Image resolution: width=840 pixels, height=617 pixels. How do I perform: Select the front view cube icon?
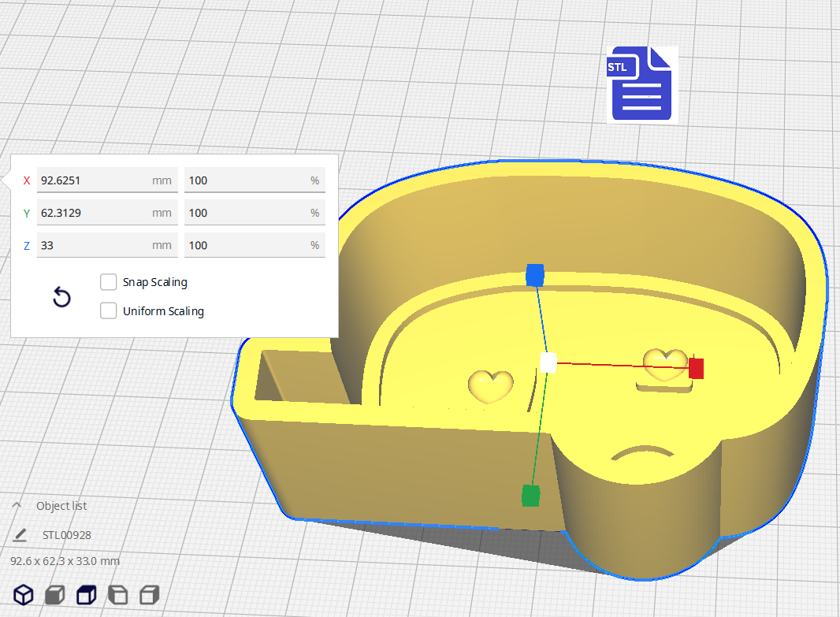54,595
